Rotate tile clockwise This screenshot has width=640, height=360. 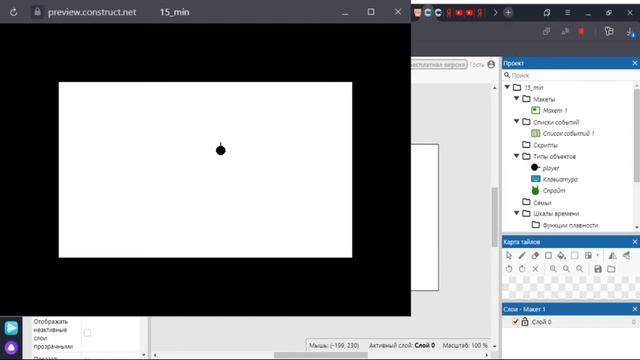pyautogui.click(x=522, y=269)
